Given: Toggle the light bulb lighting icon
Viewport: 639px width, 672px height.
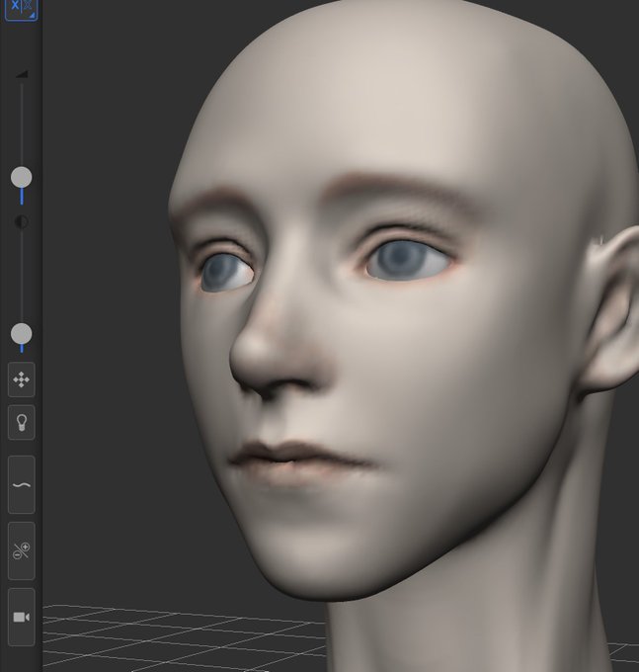Looking at the screenshot, I should tap(22, 423).
